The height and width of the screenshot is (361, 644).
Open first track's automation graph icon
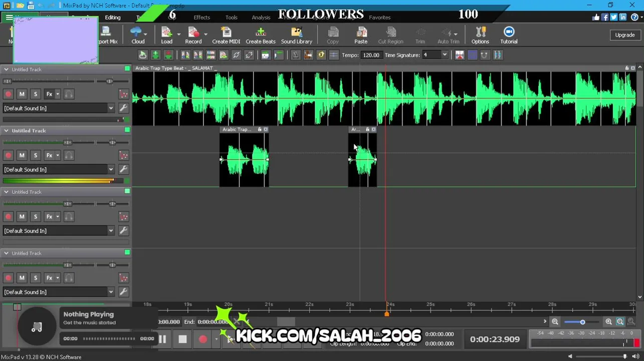(x=123, y=94)
